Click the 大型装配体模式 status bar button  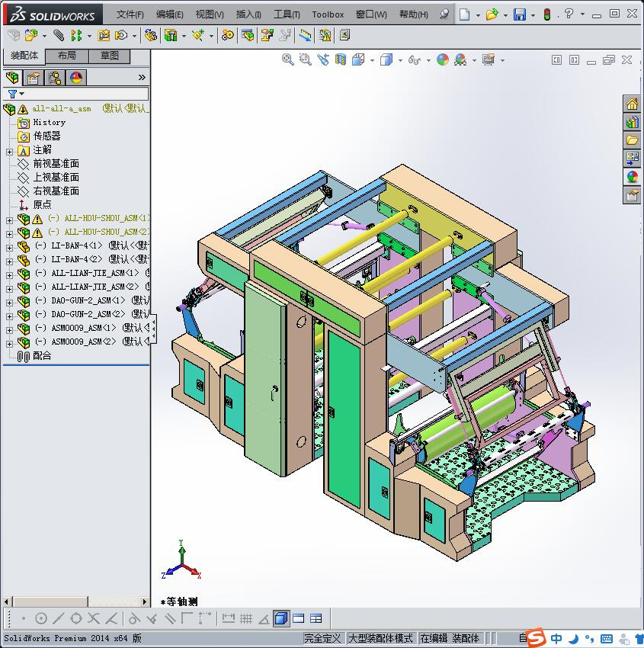coord(380,639)
